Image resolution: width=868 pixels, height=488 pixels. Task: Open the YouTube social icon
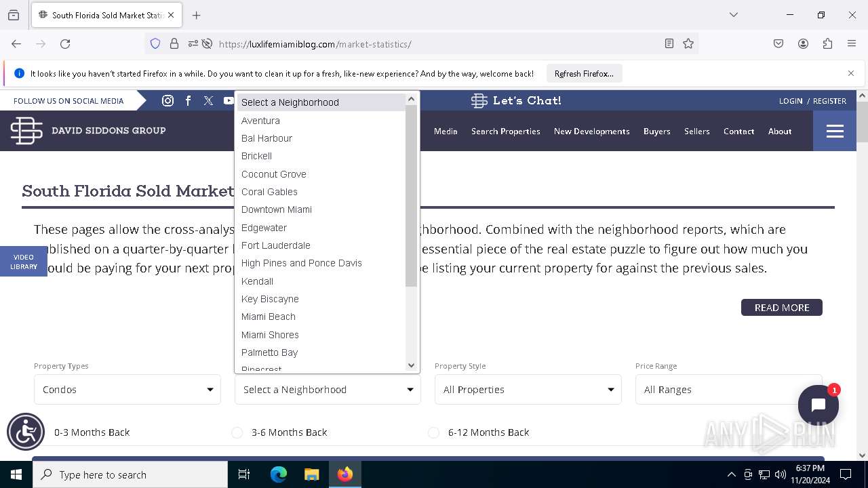pyautogui.click(x=228, y=100)
